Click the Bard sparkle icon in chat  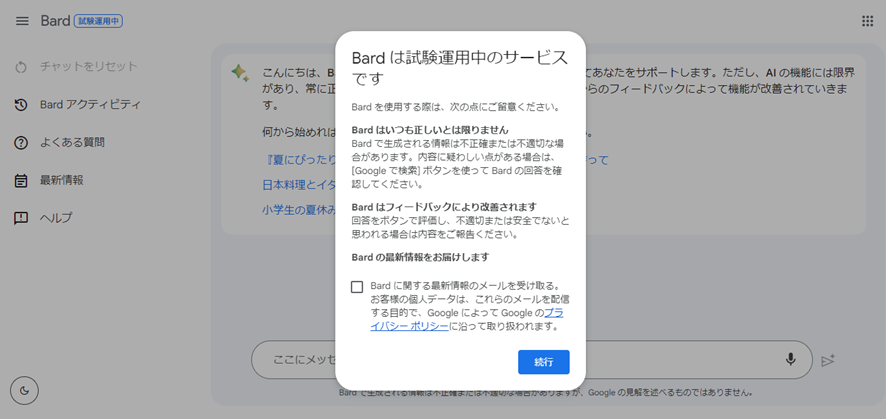(240, 73)
